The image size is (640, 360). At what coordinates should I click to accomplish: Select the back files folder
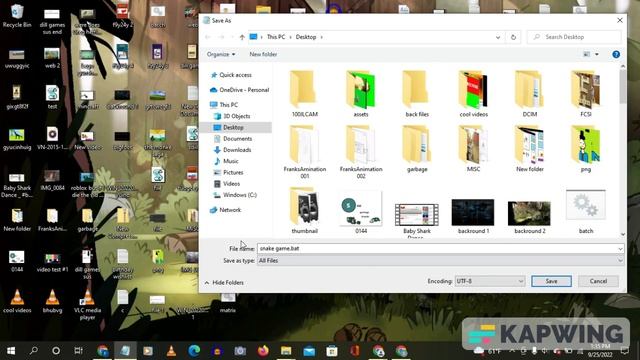(417, 94)
